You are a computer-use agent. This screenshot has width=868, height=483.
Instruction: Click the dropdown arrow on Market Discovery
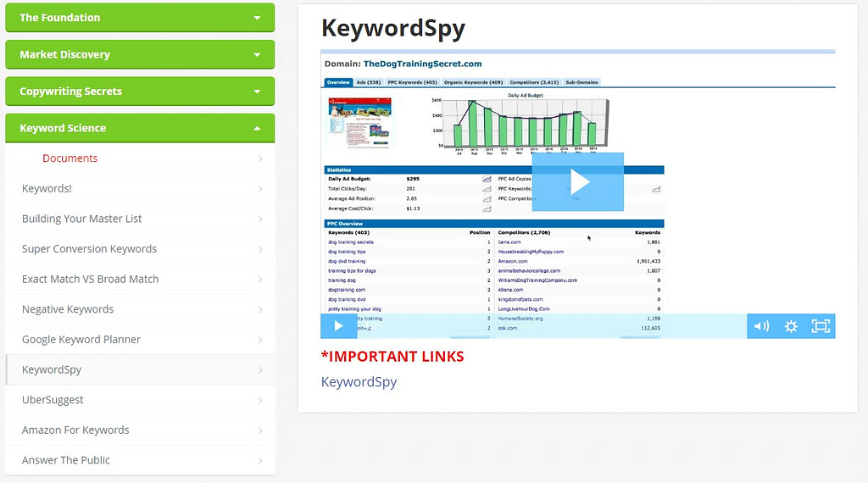pyautogui.click(x=257, y=55)
